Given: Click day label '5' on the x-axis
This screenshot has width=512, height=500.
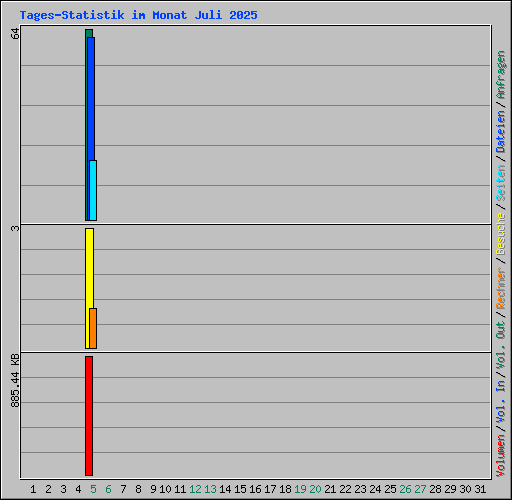Looking at the screenshot, I should coord(93,489).
